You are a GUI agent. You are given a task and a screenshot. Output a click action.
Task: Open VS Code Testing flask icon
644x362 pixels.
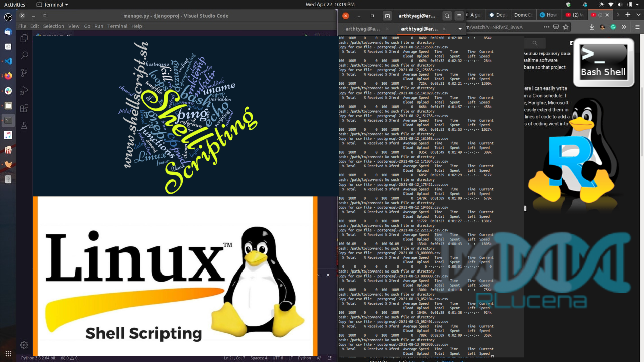tap(24, 125)
